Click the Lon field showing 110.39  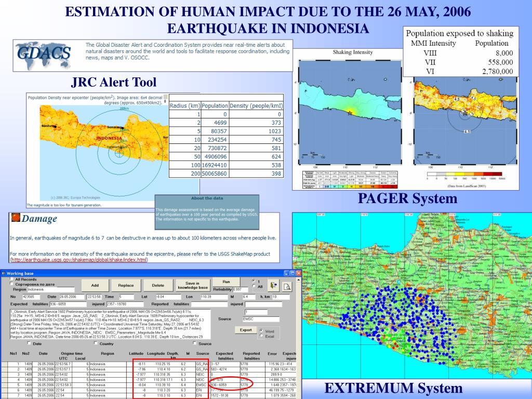point(214,297)
